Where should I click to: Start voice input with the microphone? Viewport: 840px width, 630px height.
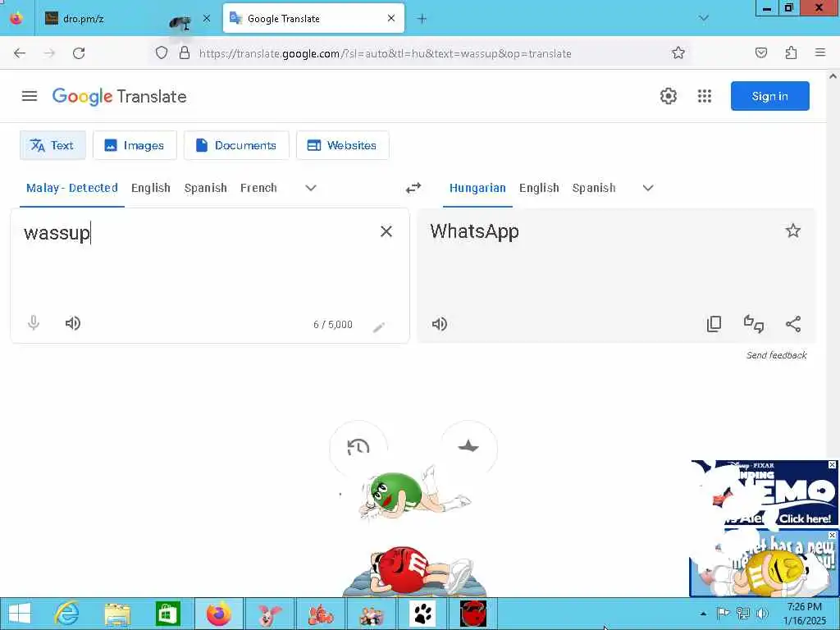pos(33,323)
